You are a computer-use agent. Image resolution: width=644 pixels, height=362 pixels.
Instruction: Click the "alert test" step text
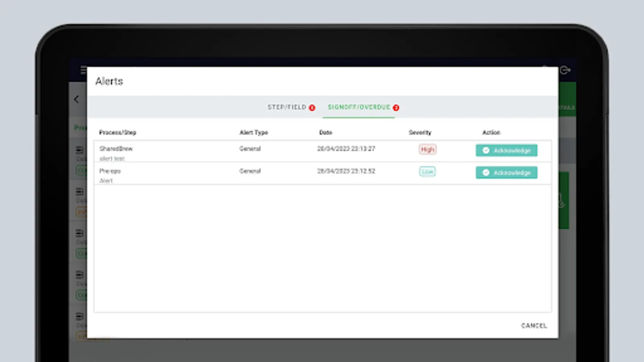[x=112, y=158]
